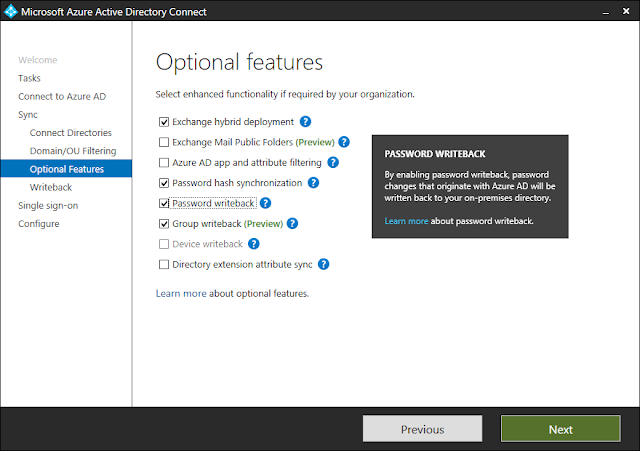Open the Writeback step in sidebar
This screenshot has height=451, width=640.
[50, 187]
